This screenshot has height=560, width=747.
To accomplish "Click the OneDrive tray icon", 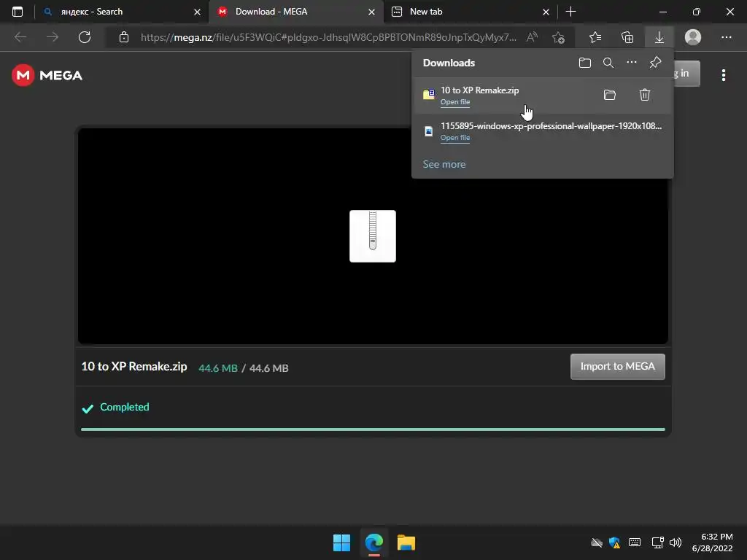I will (597, 542).
